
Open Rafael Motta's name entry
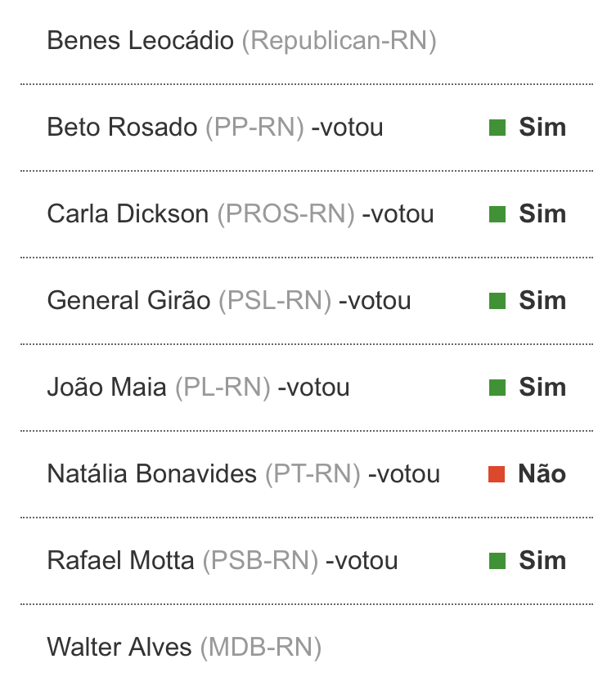pos(120,561)
